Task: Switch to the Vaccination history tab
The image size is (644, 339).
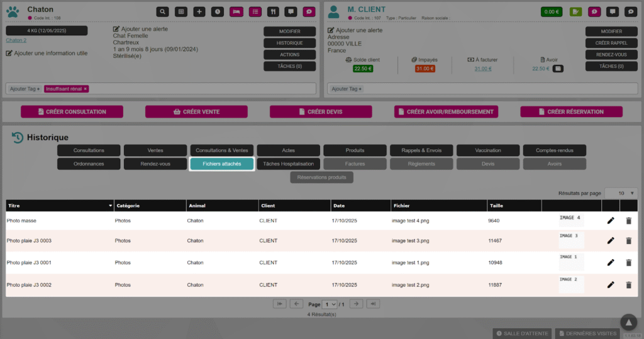Action: 488,150
